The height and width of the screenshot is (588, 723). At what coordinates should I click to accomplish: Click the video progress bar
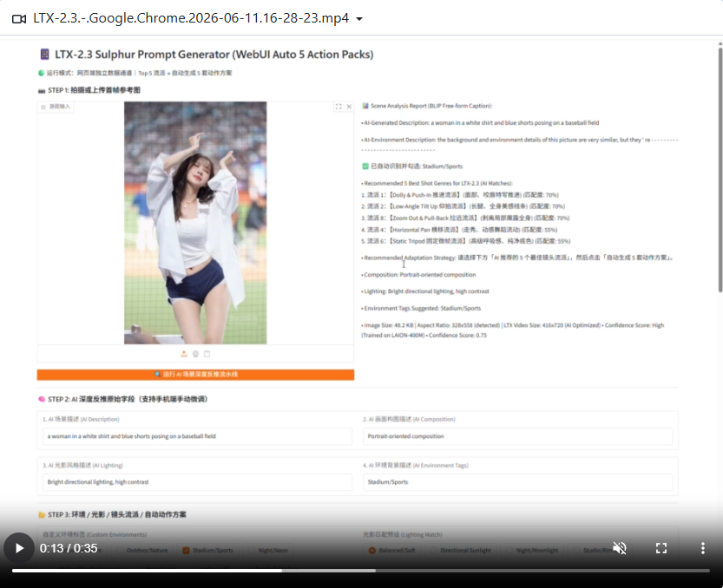[360, 571]
